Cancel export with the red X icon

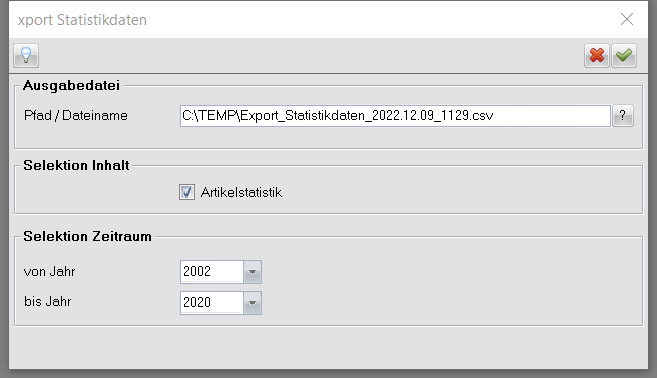pyautogui.click(x=597, y=55)
